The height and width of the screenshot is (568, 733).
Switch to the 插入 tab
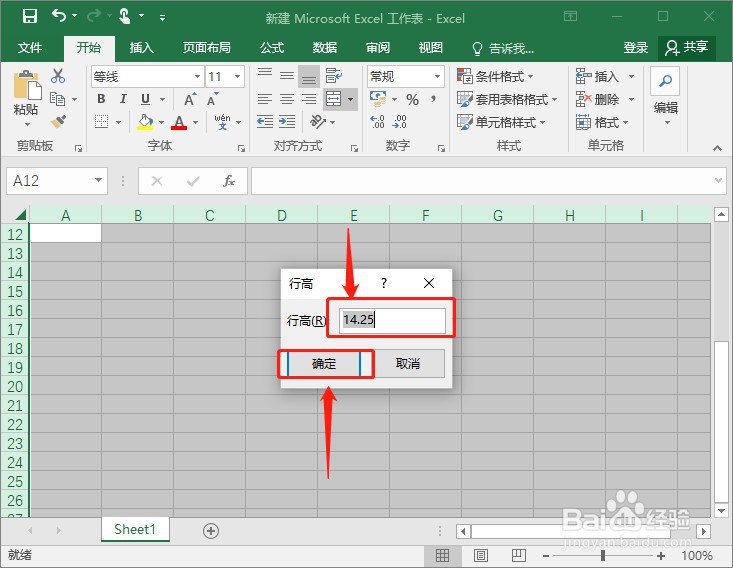(x=141, y=48)
